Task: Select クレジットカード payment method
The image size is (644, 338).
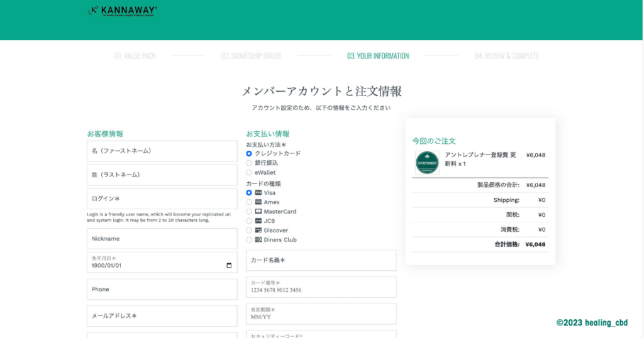Action: (249, 153)
